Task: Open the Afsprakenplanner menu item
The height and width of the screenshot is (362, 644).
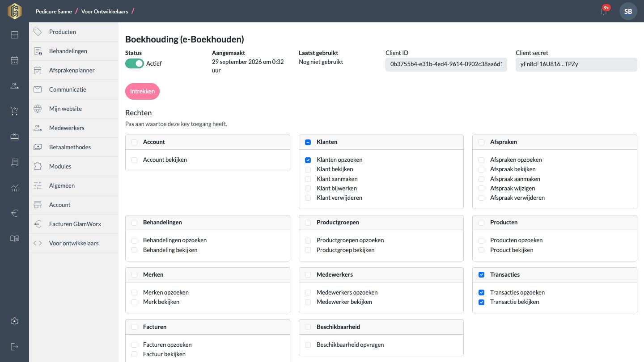Action: point(74,70)
